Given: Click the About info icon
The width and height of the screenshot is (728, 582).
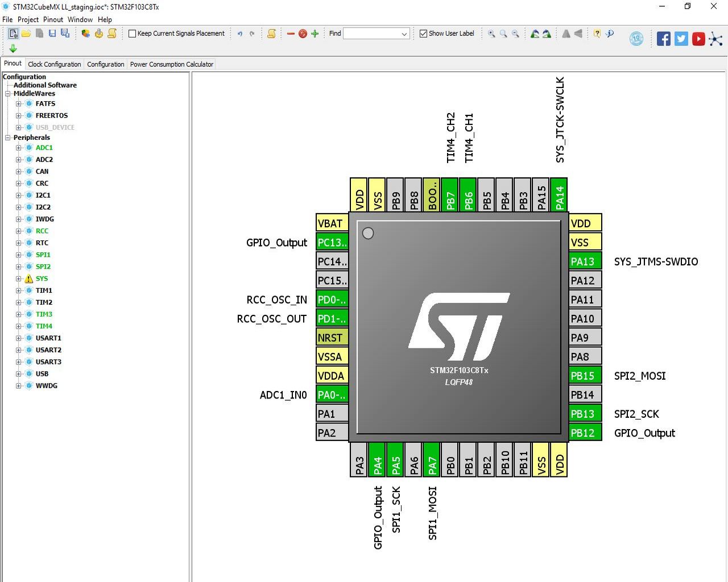Looking at the screenshot, I should coord(610,34).
